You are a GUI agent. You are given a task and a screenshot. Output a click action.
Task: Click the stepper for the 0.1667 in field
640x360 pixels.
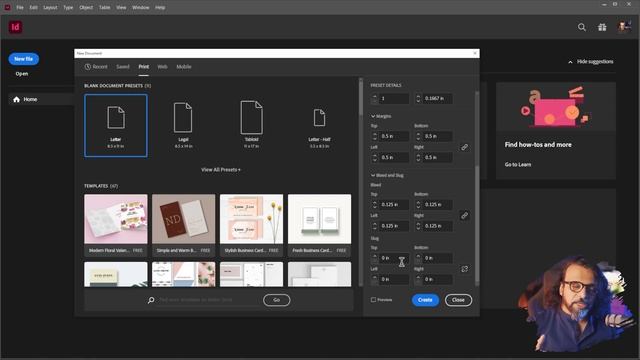(x=418, y=98)
